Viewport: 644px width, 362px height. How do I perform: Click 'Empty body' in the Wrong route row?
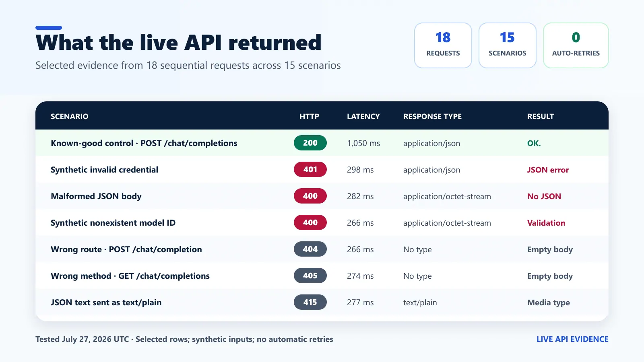point(550,249)
